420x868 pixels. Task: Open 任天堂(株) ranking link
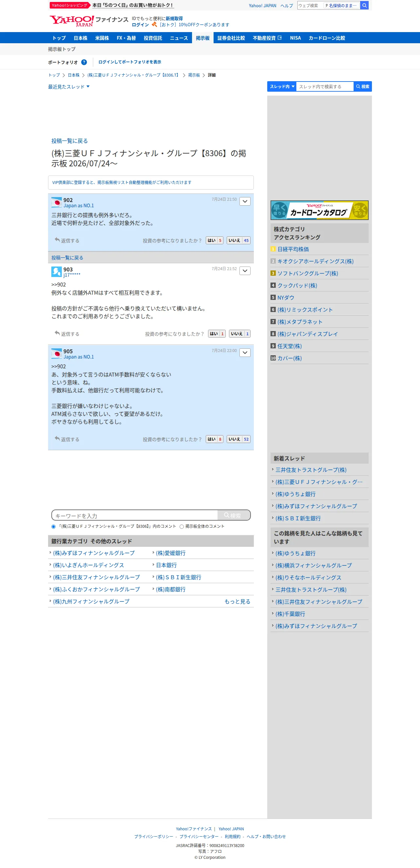point(289,346)
